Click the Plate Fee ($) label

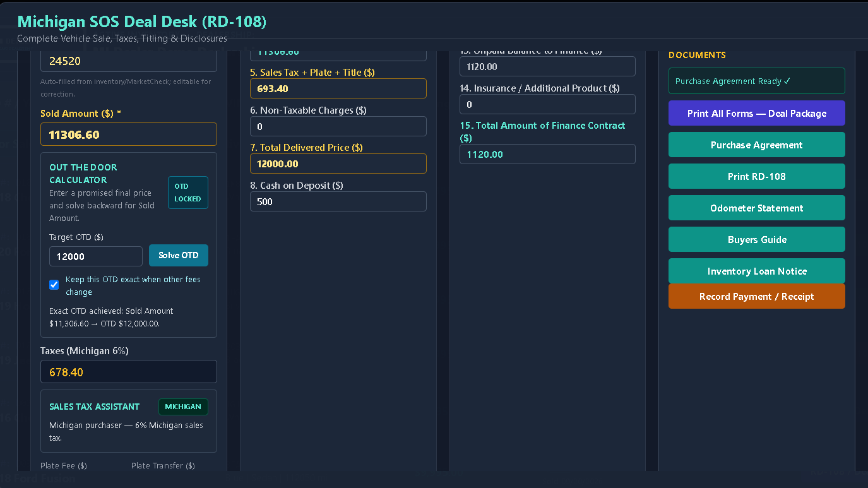tap(64, 465)
